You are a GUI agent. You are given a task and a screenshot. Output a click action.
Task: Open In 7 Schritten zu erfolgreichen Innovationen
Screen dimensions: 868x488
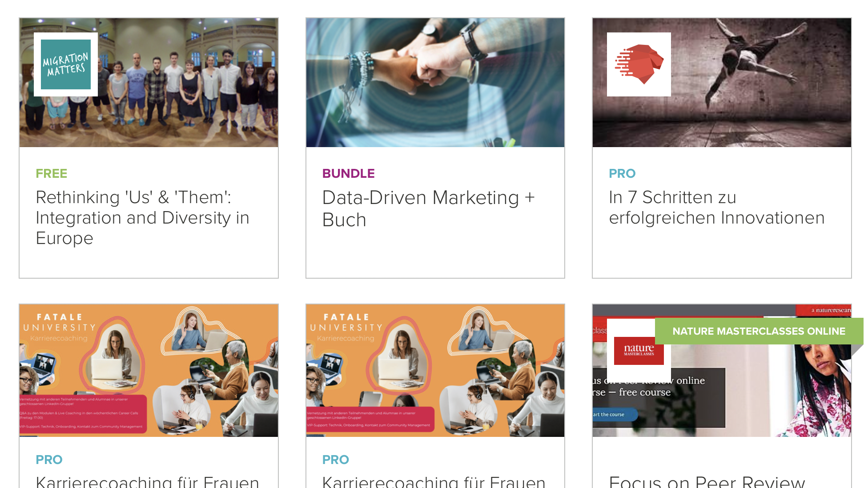(x=716, y=208)
